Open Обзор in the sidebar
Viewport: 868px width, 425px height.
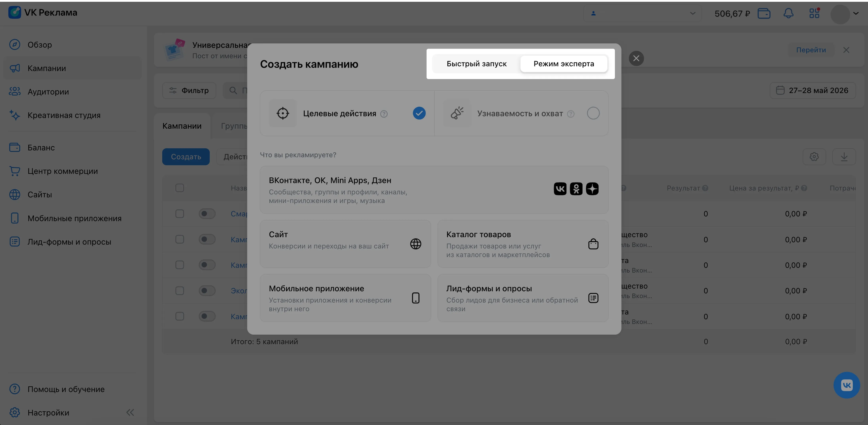click(x=72, y=45)
